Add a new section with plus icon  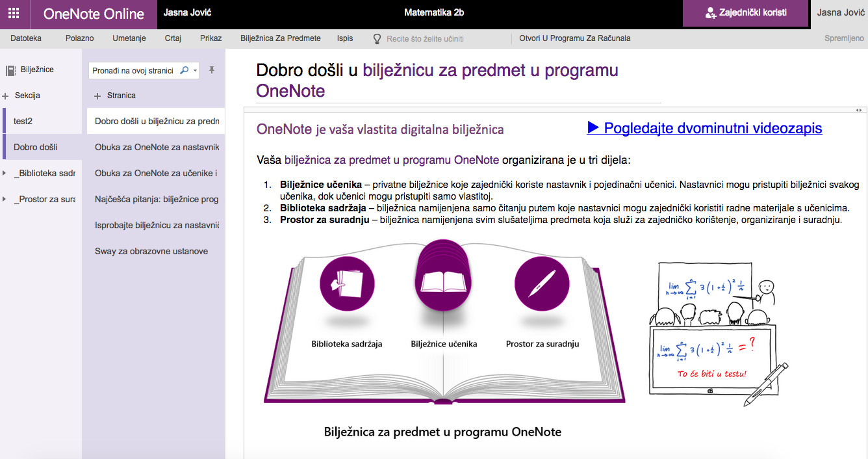point(6,96)
